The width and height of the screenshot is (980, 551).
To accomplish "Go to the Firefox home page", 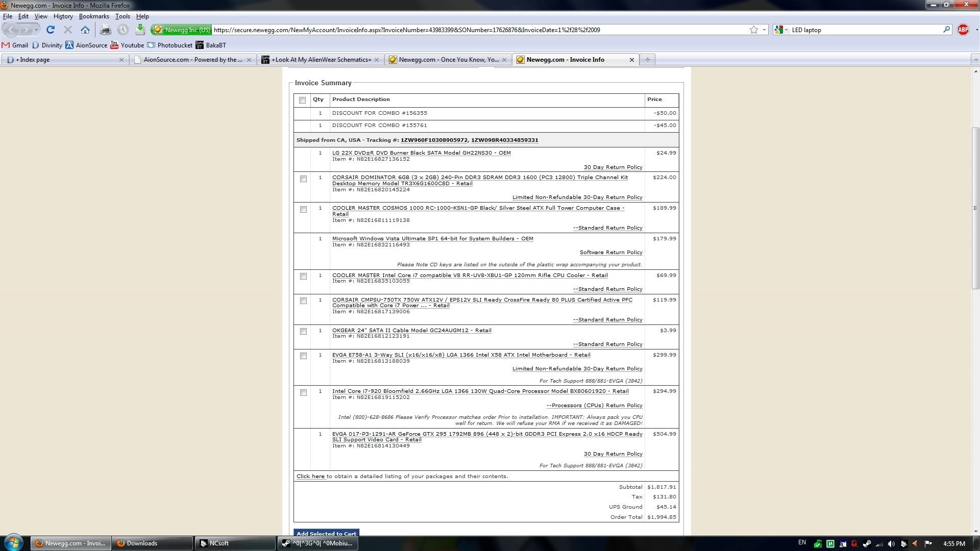I will 85,30.
